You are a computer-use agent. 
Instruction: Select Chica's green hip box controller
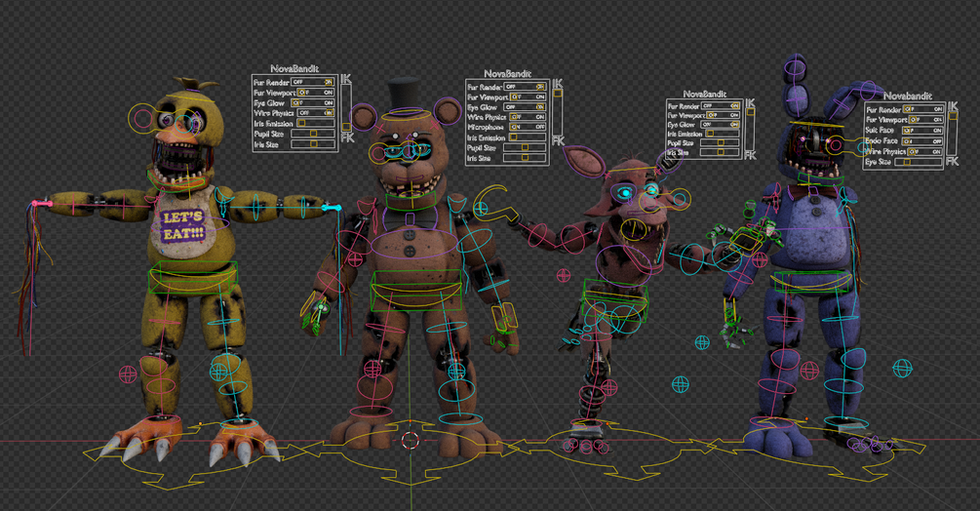(x=193, y=277)
